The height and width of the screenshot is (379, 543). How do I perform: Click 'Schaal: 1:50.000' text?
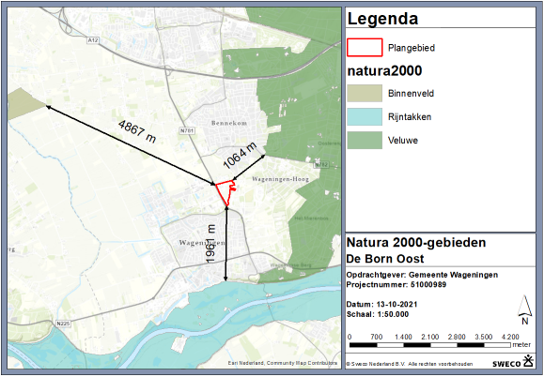point(377,314)
